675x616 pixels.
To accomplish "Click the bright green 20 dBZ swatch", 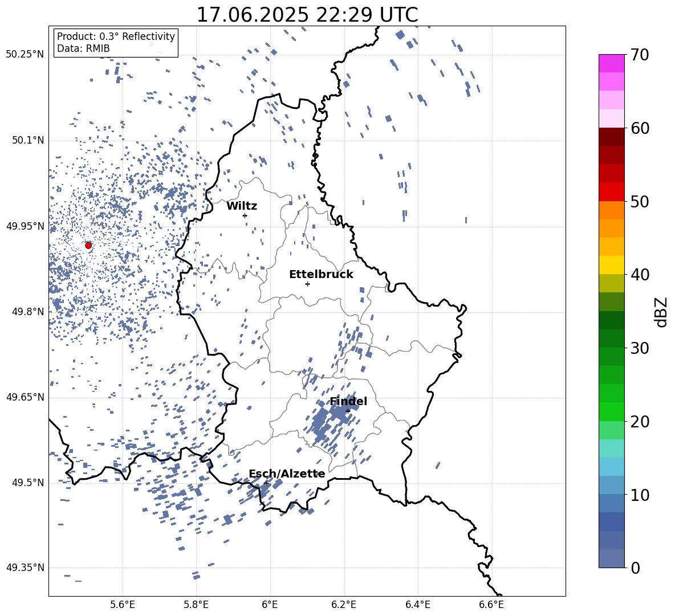I will (x=612, y=412).
